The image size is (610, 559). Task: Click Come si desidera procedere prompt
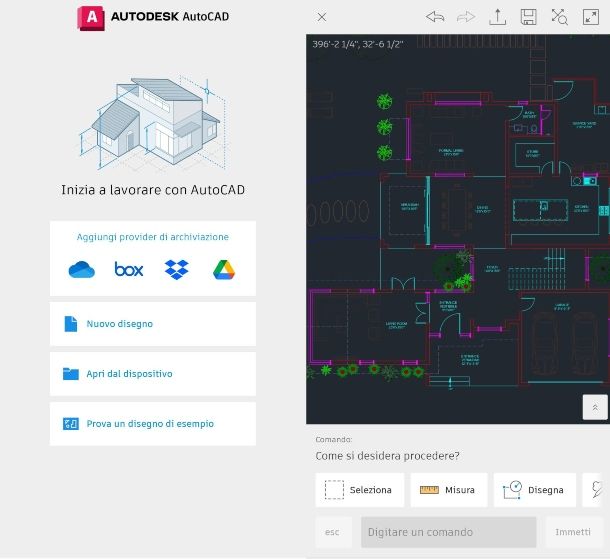click(387, 456)
